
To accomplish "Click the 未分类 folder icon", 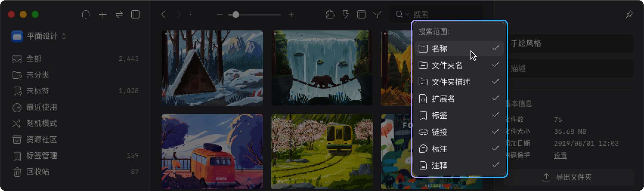I will [17, 75].
